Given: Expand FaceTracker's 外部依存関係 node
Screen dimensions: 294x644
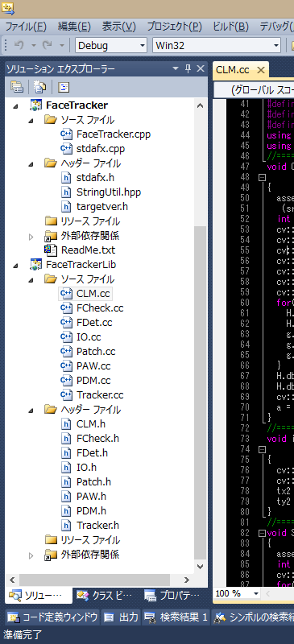Looking at the screenshot, I should pyautogui.click(x=31, y=237).
